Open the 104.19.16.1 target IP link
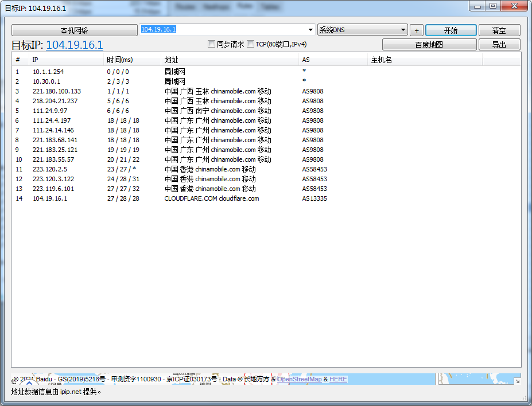The image size is (532, 406). [74, 45]
